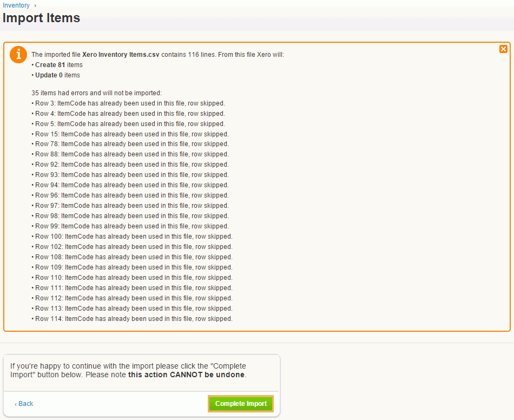The image size is (514, 420).
Task: Click the Row 3 error message
Action: [x=128, y=103]
